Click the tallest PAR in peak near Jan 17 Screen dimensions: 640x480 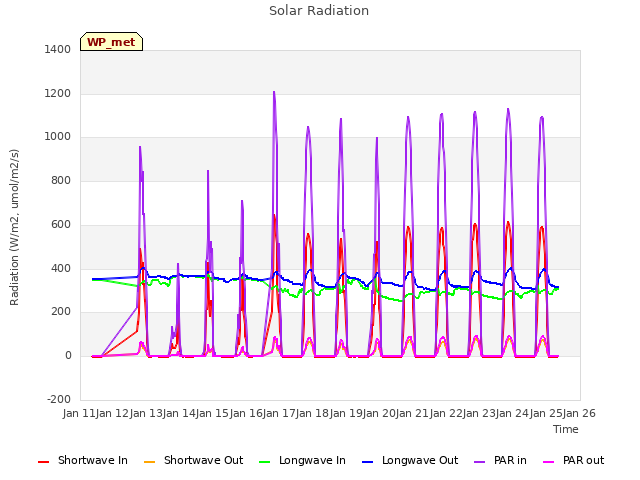[x=274, y=92]
